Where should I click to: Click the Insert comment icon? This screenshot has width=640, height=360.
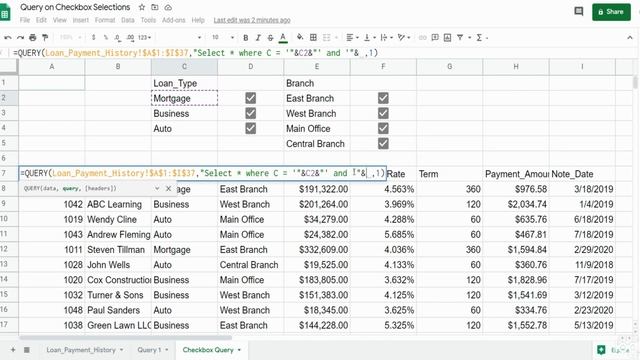[435, 38]
